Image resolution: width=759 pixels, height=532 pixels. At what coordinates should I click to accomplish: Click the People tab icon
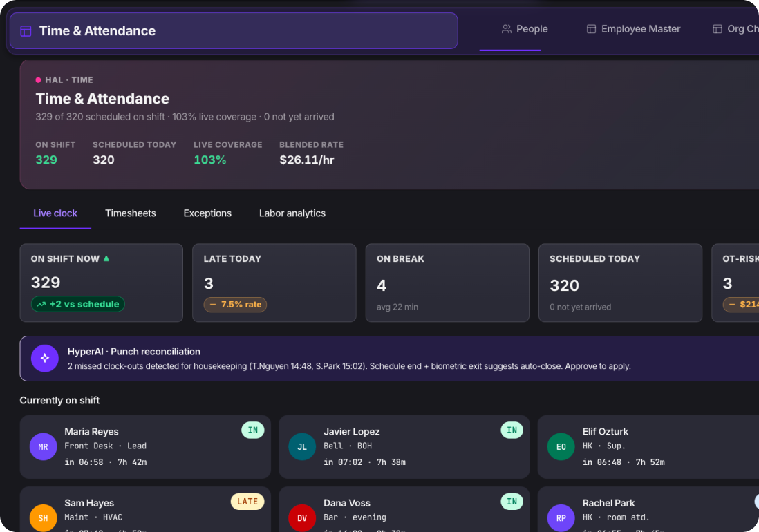506,29
